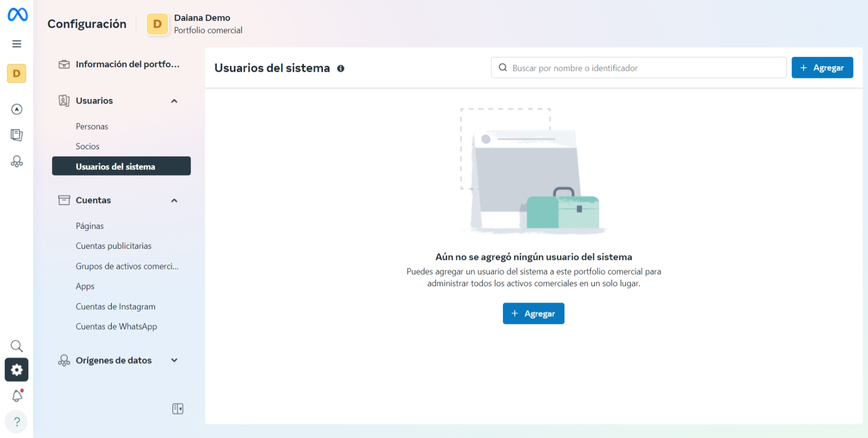This screenshot has height=438, width=868.
Task: Click the info icon beside Usuarios del sistema
Action: [340, 69]
